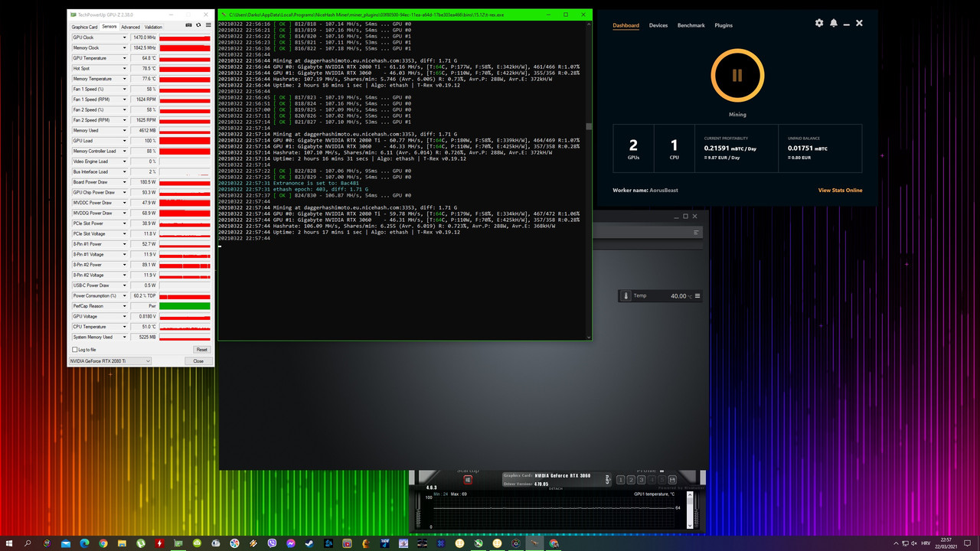Click the GPU-Z Close button
The height and width of the screenshot is (551, 980).
click(198, 360)
